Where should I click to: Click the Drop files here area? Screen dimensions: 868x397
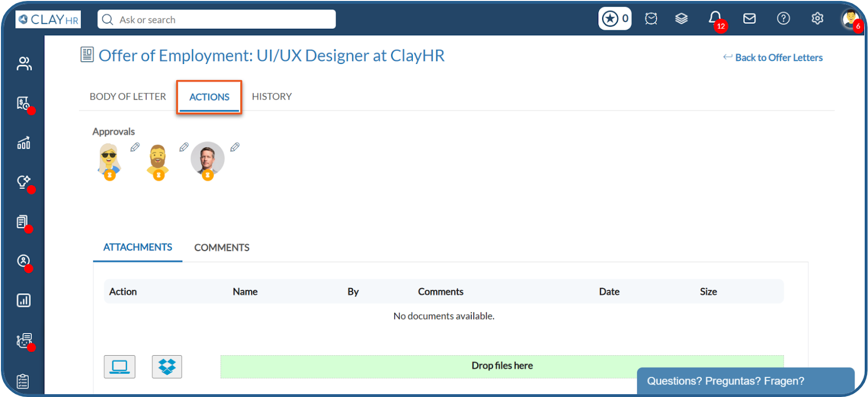click(502, 366)
